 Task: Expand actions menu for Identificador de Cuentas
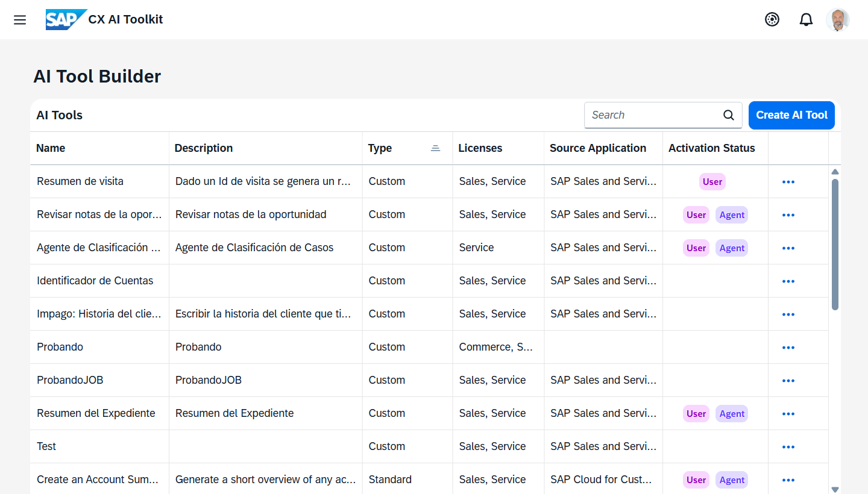pyautogui.click(x=788, y=281)
